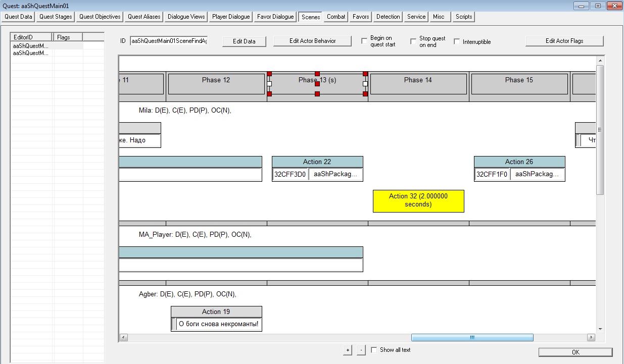The width and height of the screenshot is (624, 364).
Task: Tick the Show all text checkbox
Action: click(374, 349)
